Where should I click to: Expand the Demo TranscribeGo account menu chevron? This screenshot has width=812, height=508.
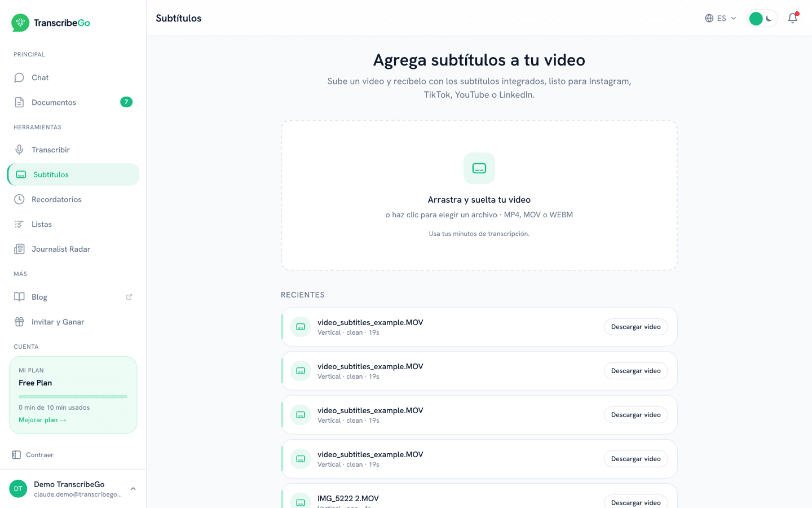[133, 489]
